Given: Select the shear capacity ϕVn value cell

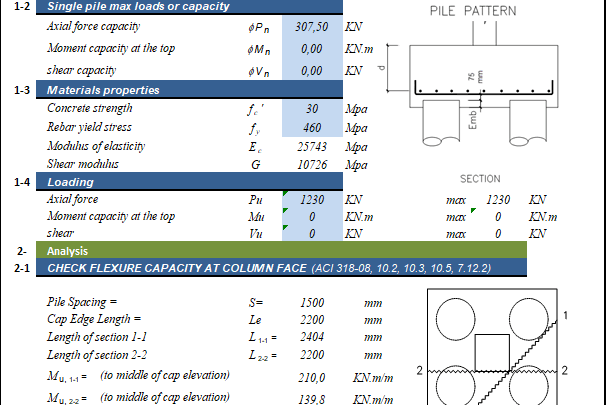Looking at the screenshot, I should [312, 70].
